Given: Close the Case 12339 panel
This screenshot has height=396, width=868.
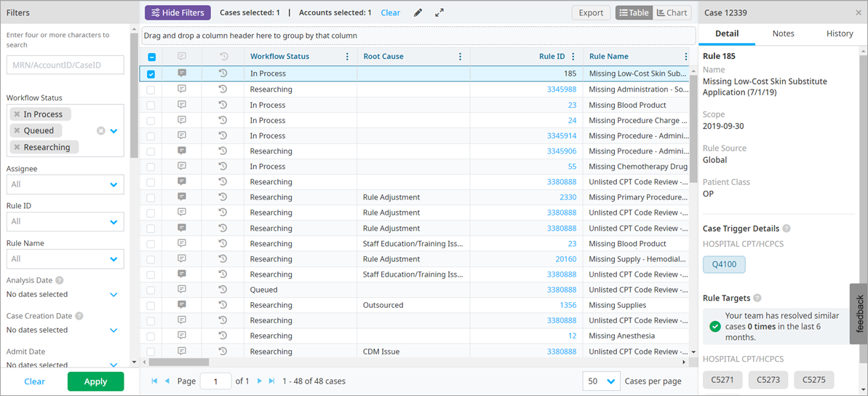Looking at the screenshot, I should [859, 12].
